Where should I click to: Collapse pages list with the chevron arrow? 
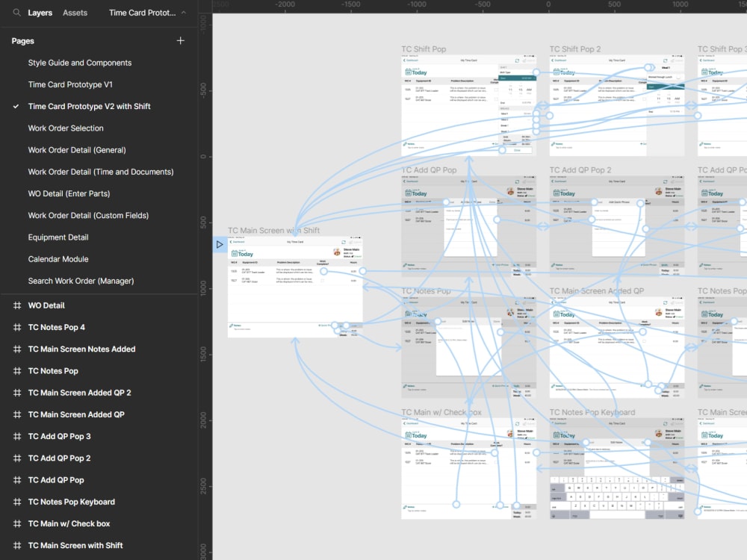184,13
